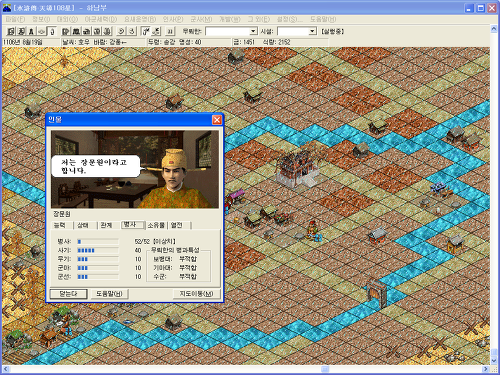This screenshot has width=500, height=375.
Task: Open the 아군세력(D) menu
Action: tap(101, 19)
